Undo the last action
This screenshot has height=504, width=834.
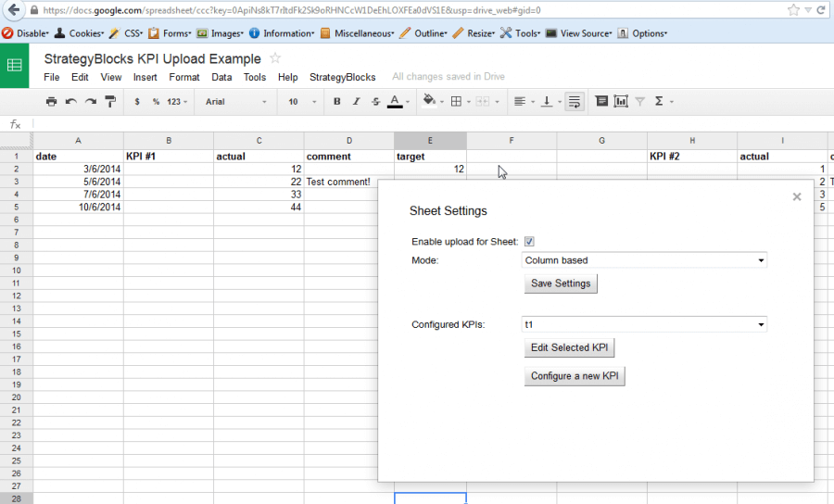[70, 102]
